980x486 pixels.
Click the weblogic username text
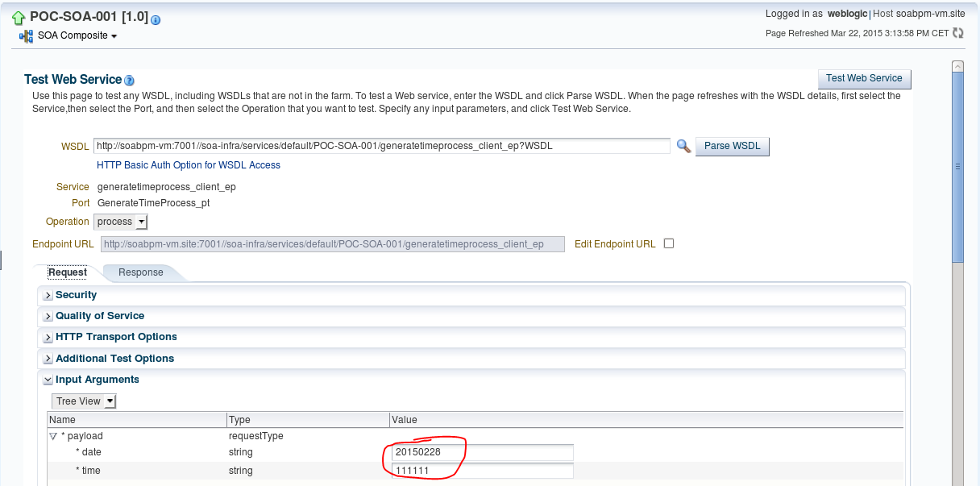coord(846,14)
